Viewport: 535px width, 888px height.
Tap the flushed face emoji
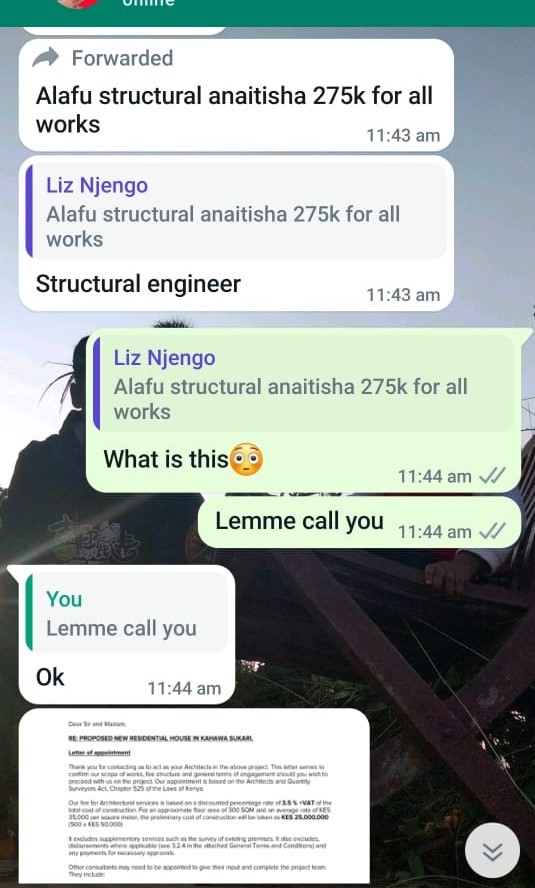tap(248, 459)
